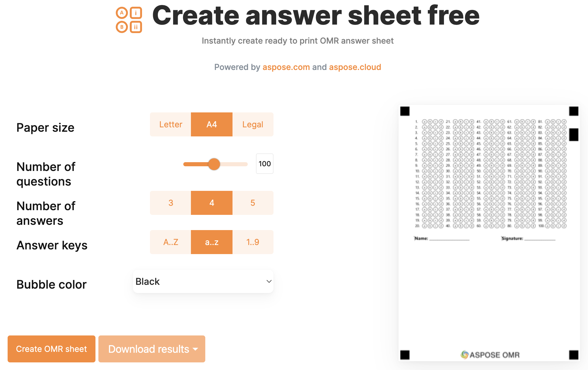Set number of answers to 5

[253, 203]
